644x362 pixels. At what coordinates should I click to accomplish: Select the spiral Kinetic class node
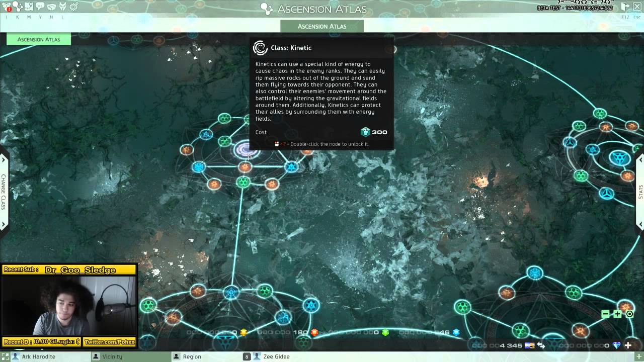pos(245,149)
